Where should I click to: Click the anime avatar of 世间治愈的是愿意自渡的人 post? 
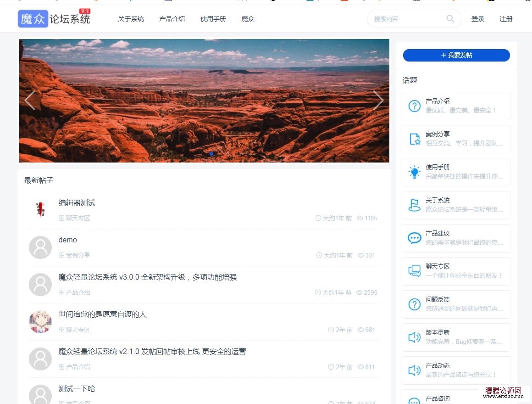coord(40,321)
